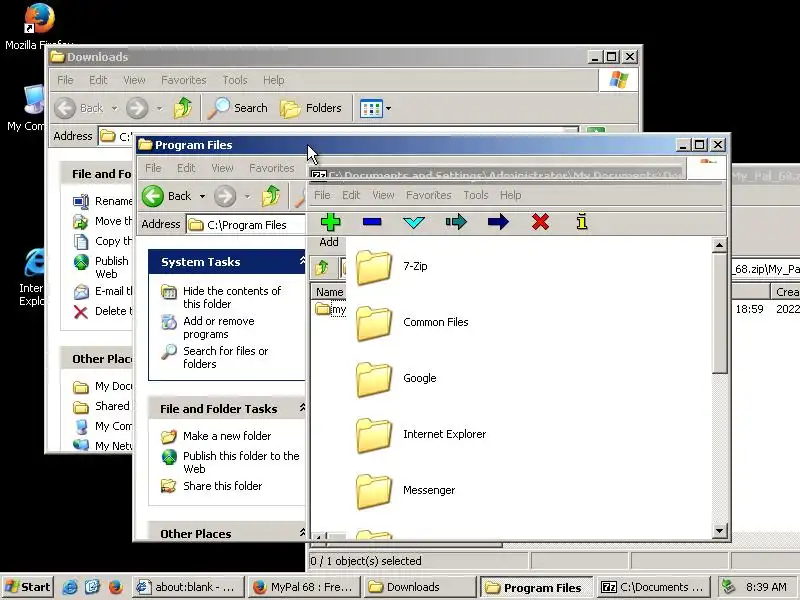This screenshot has height=600, width=800.
Task: Open Tools menu in Downloads window
Action: point(235,80)
